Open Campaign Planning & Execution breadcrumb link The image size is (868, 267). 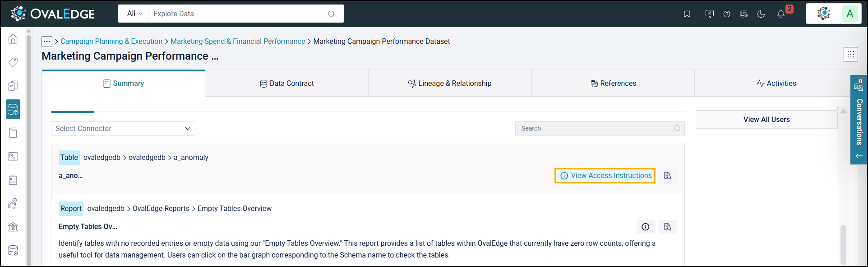(111, 42)
